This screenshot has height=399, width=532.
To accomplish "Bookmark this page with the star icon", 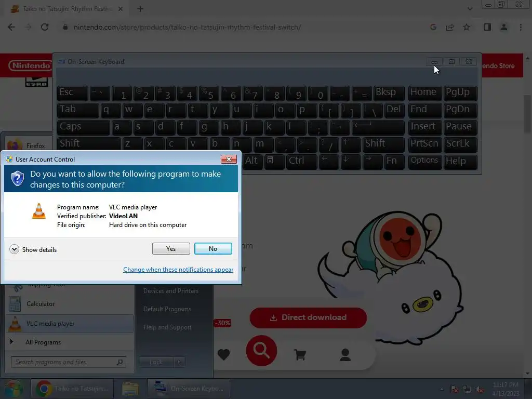I will pos(467,27).
